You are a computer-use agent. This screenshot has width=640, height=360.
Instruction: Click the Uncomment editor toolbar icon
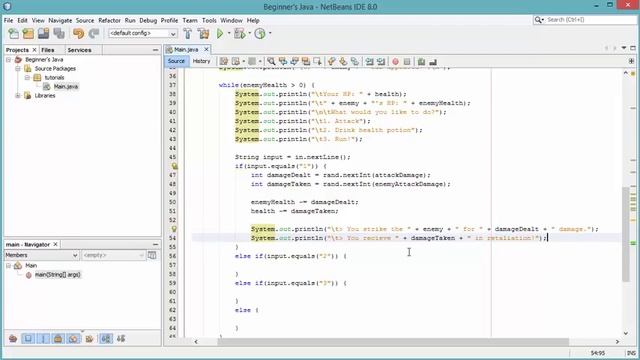[433, 62]
